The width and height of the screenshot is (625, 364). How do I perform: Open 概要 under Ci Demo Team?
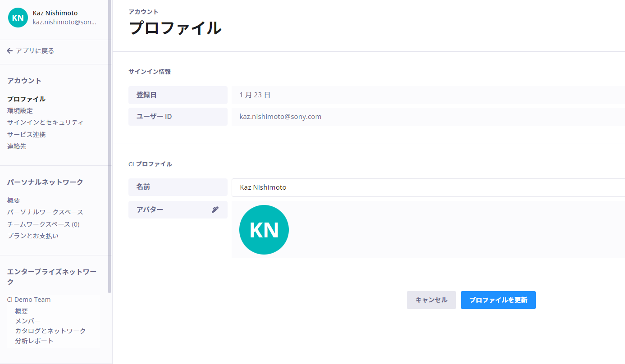pos(22,311)
